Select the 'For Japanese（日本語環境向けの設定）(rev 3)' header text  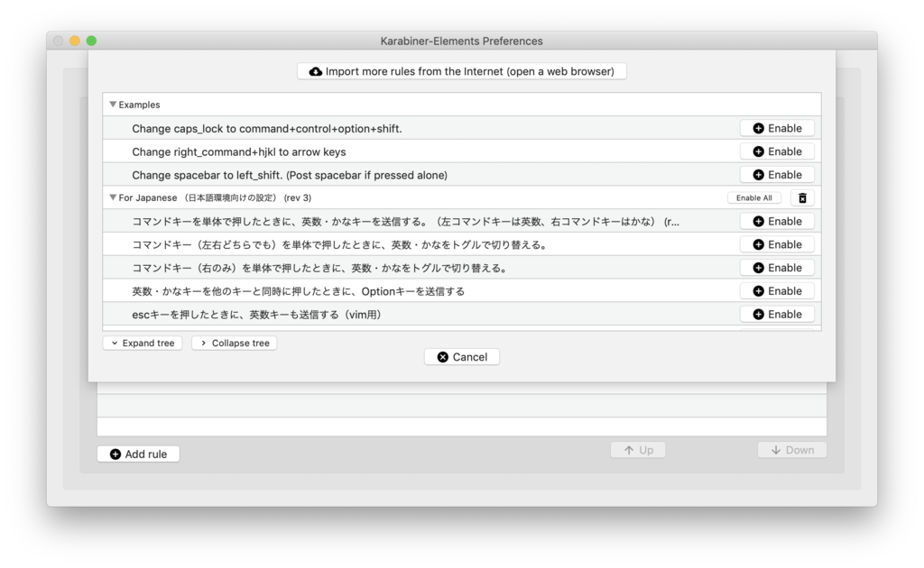215,197
